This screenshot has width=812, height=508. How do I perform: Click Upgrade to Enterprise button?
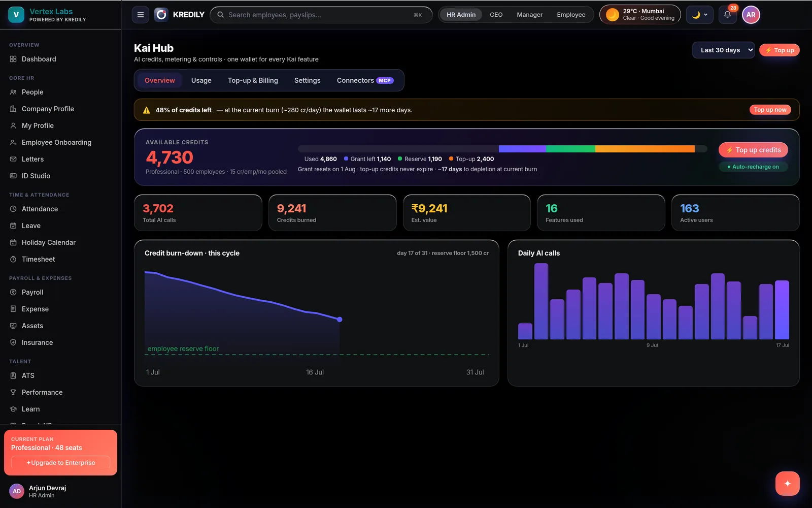60,463
